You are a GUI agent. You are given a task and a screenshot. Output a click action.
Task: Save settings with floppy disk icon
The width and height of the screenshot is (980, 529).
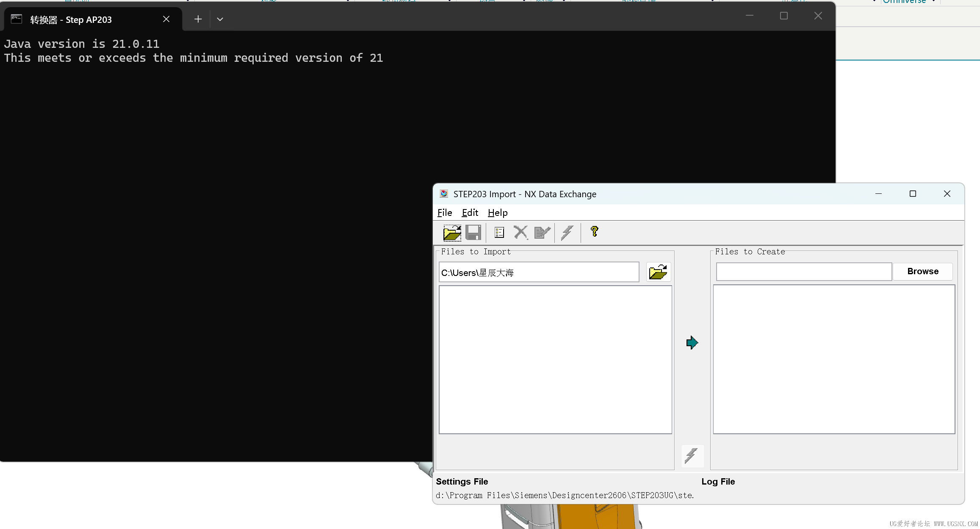click(473, 233)
